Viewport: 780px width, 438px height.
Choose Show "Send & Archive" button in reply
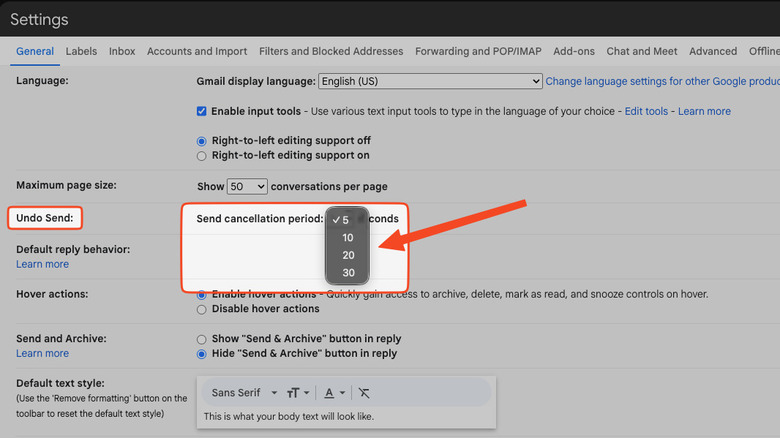click(202, 339)
